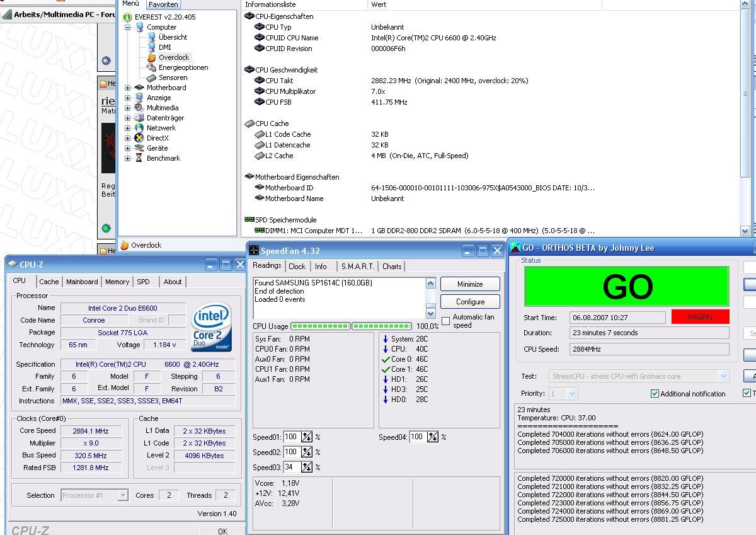Click the SpeedFan log scroll down arrow
This screenshot has height=535, width=756.
click(x=431, y=313)
